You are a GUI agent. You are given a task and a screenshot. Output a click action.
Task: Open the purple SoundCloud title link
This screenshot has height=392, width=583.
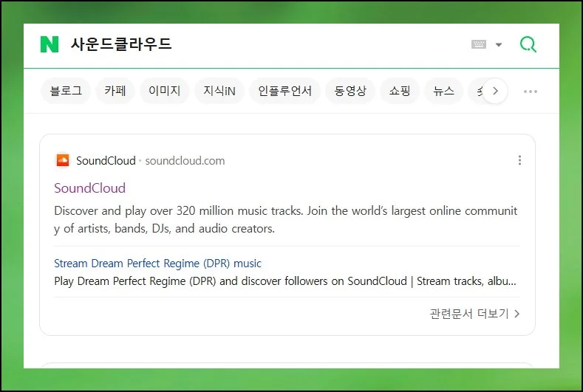pyautogui.click(x=89, y=188)
